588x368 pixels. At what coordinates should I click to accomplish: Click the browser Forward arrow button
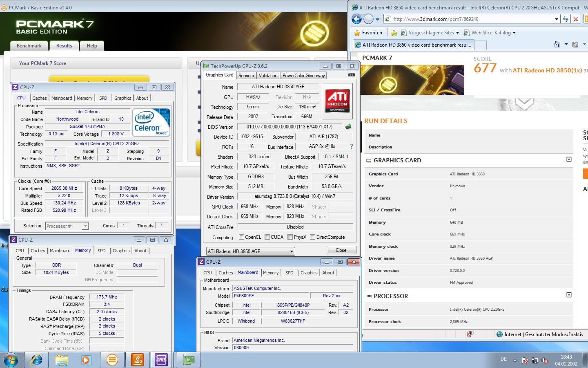[x=368, y=19]
